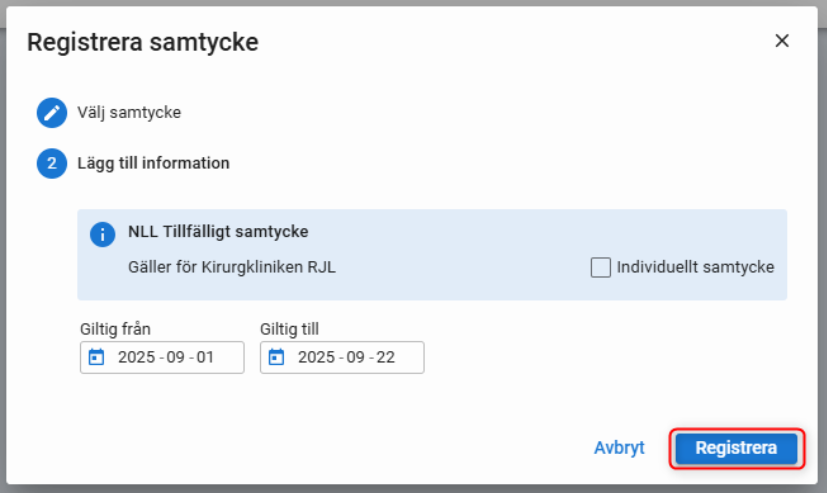This screenshot has height=494, width=827.
Task: Click the Registrera samtycke dialog title
Action: click(x=143, y=42)
